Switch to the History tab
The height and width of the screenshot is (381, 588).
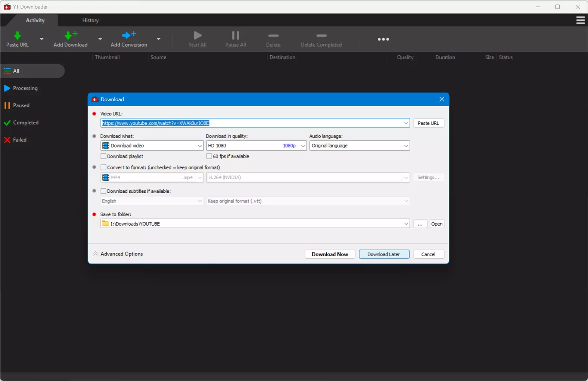90,20
